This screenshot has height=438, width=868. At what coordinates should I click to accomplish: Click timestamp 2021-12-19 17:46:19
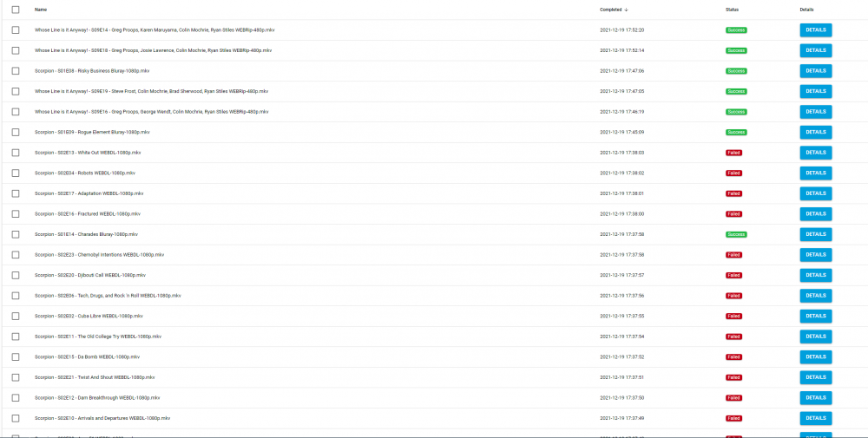621,112
